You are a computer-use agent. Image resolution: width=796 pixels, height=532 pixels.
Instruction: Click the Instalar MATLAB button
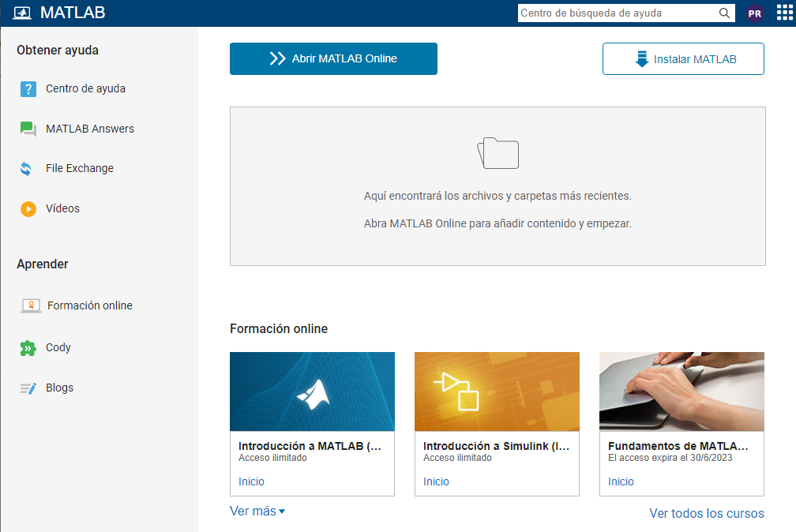pyautogui.click(x=682, y=58)
